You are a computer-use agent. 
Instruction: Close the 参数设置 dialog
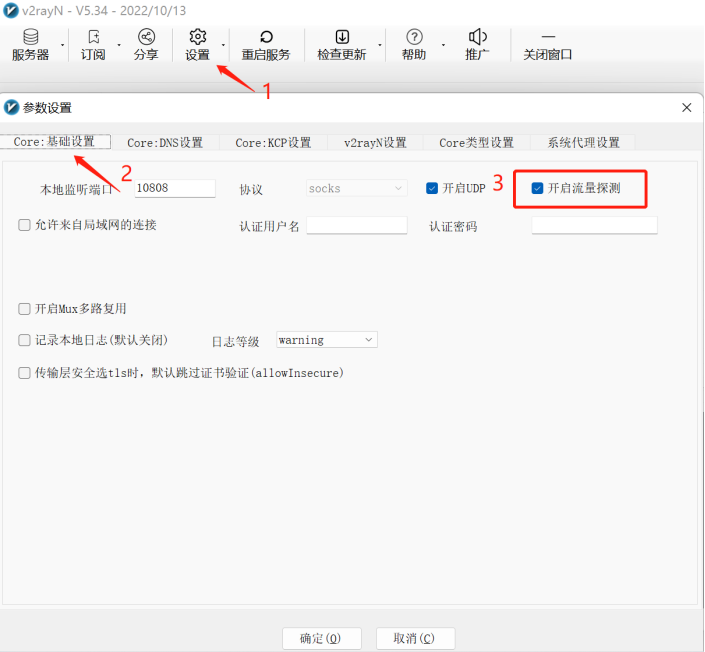(687, 108)
